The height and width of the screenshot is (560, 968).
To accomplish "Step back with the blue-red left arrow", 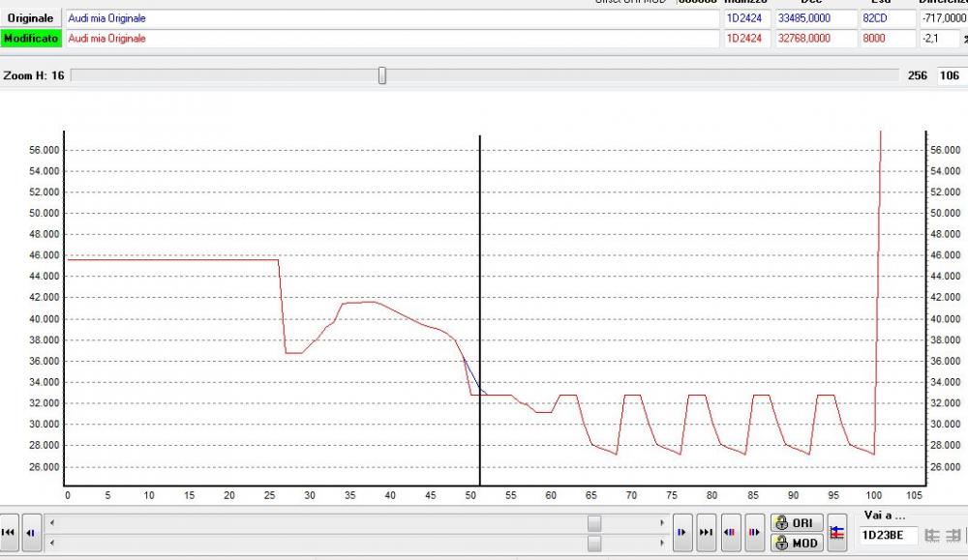I will [31, 532].
